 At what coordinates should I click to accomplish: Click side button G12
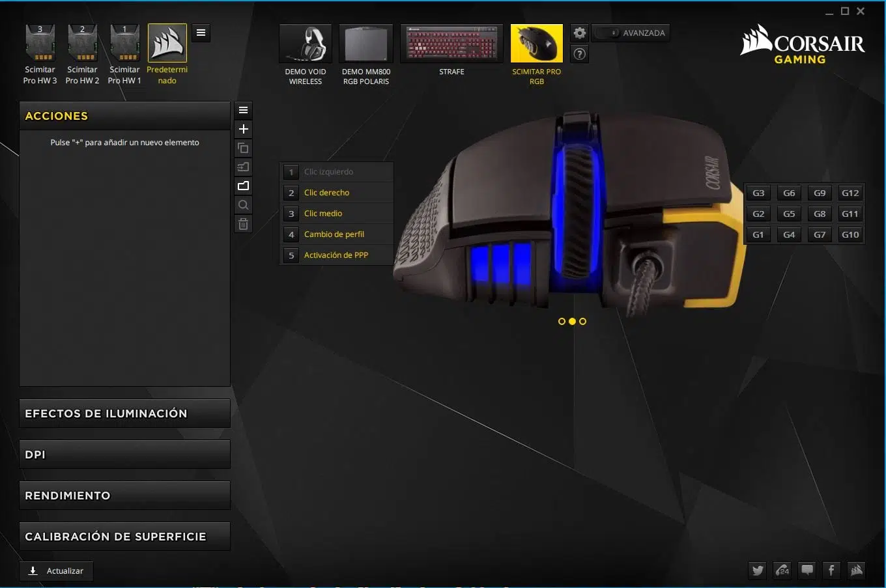850,193
